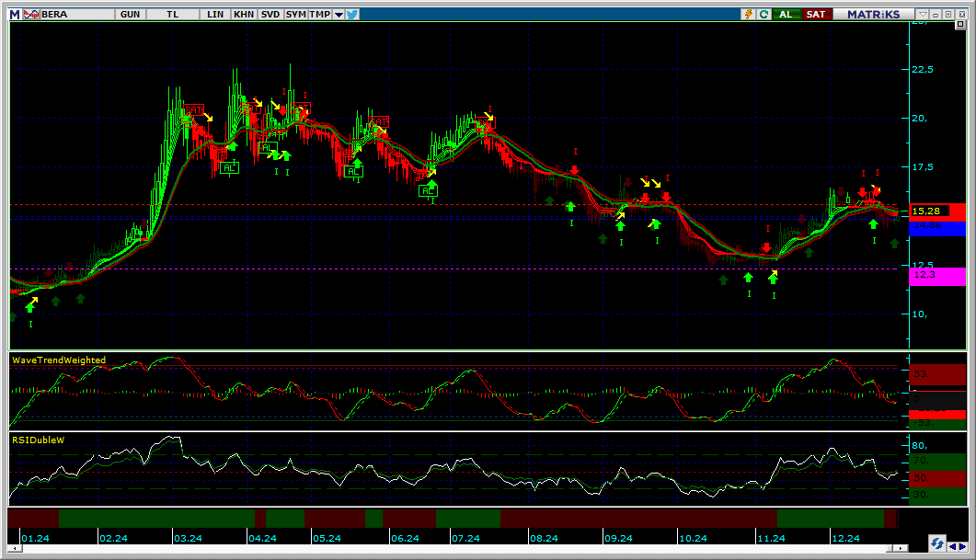Screen dimensions: 976x560
Task: Click the horizontal scrollbar left arrow
Action: point(15,548)
